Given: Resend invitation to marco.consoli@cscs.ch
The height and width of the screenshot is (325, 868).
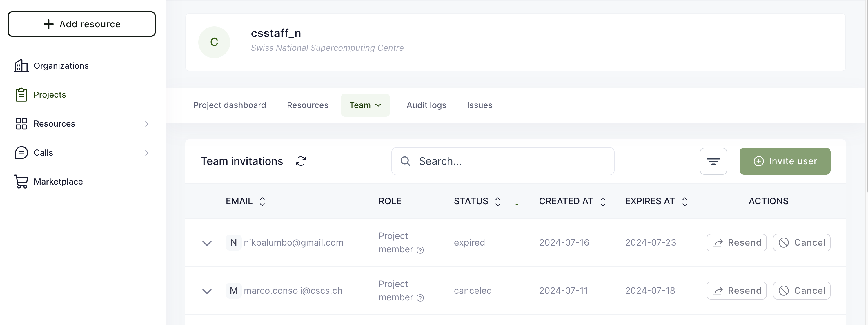Looking at the screenshot, I should pyautogui.click(x=736, y=290).
